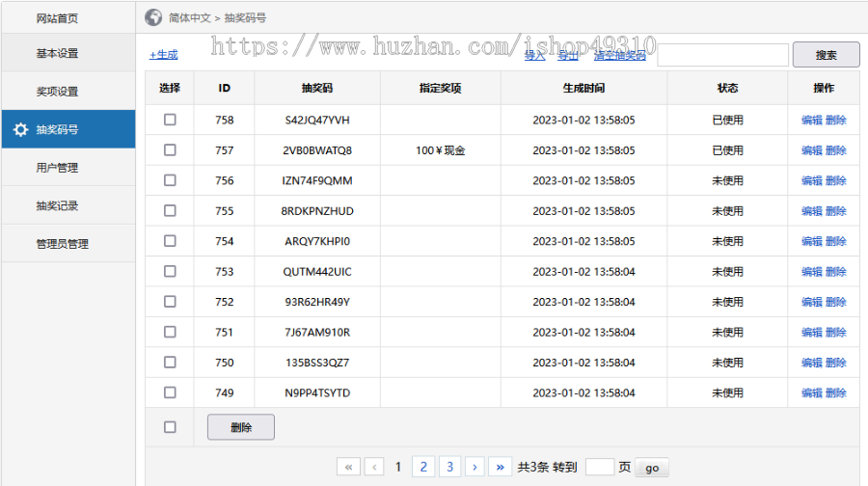Click lottery code 2VB0BWATQ8
This screenshot has width=868, height=486.
tap(317, 150)
